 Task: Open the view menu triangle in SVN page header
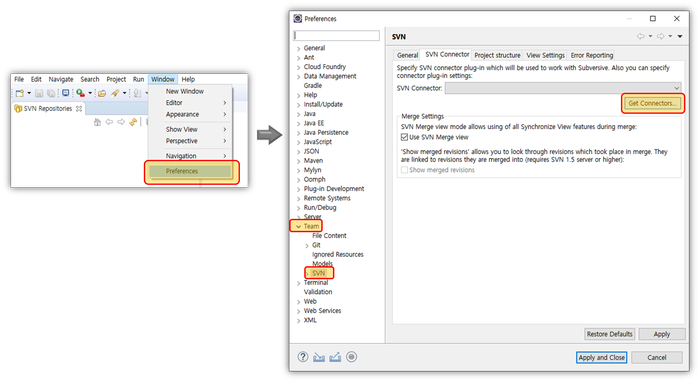(x=680, y=36)
